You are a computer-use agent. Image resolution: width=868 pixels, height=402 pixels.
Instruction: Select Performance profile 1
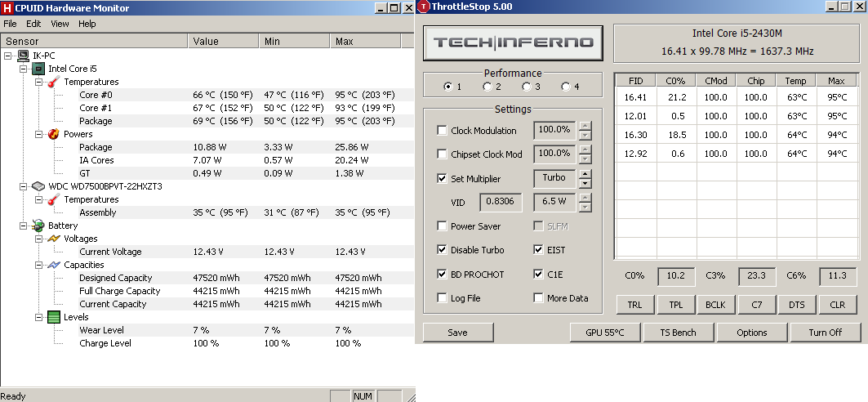[x=447, y=87]
